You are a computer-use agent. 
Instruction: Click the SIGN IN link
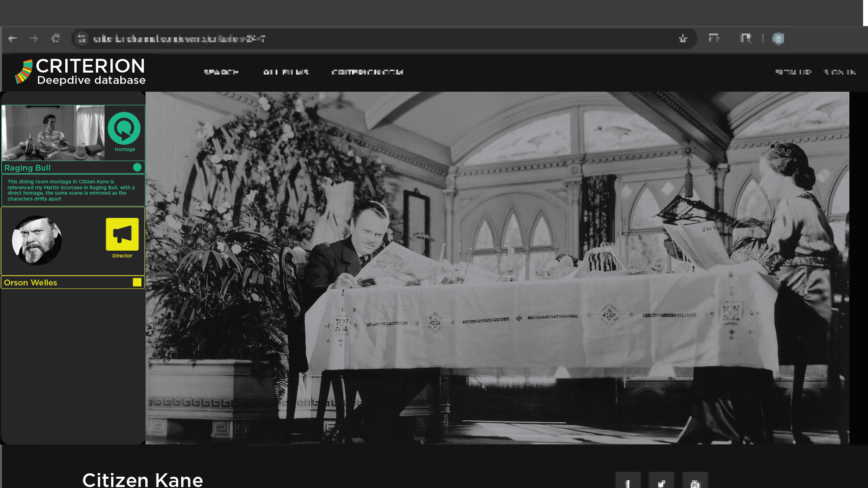pos(840,72)
